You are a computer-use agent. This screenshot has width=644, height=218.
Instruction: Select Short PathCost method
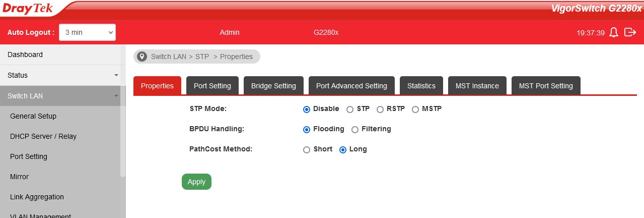point(307,149)
